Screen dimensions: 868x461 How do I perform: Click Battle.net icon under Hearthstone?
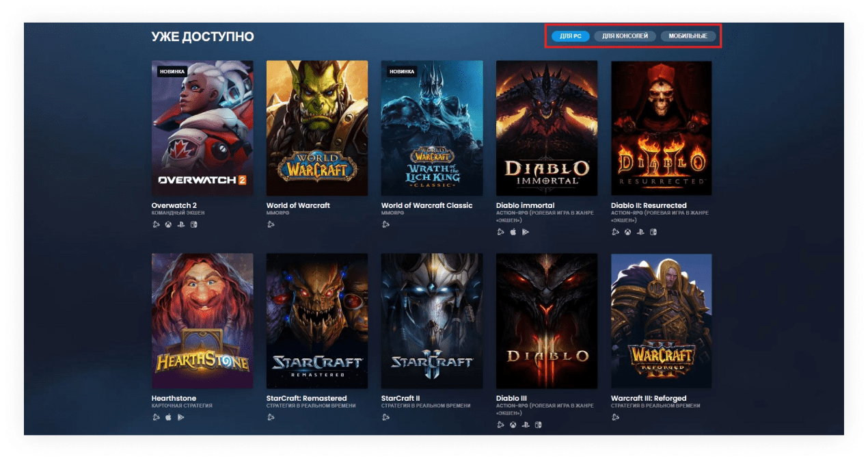[156, 417]
